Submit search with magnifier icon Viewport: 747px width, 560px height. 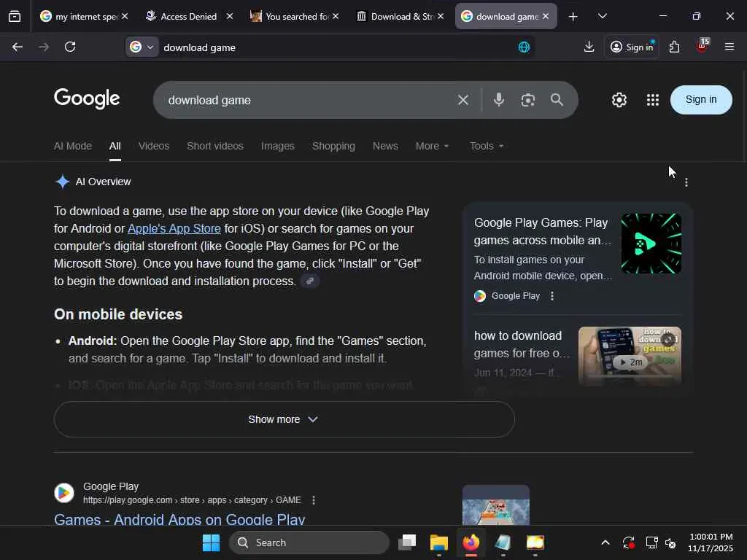[557, 100]
